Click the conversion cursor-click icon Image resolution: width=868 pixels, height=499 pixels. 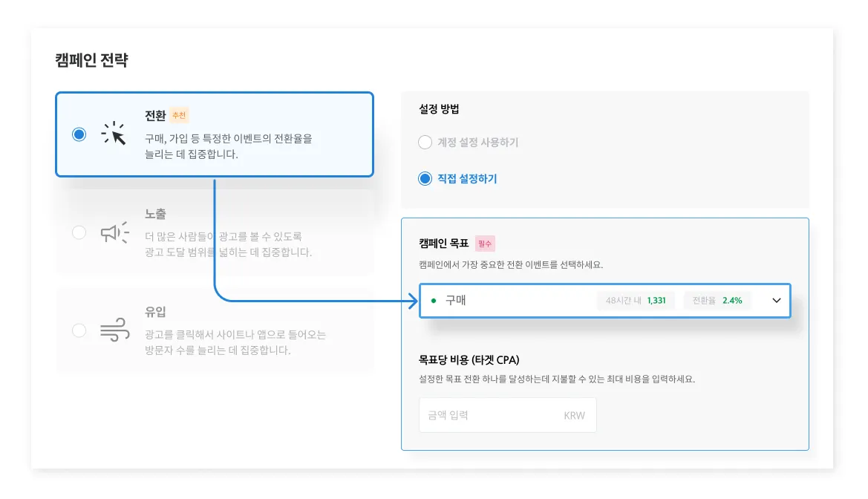pyautogui.click(x=114, y=134)
